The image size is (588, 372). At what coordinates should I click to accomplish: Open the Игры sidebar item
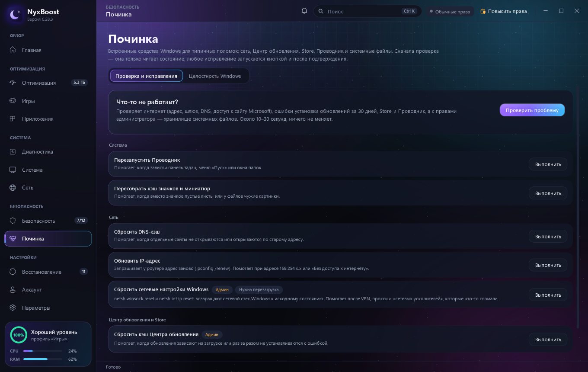48,101
